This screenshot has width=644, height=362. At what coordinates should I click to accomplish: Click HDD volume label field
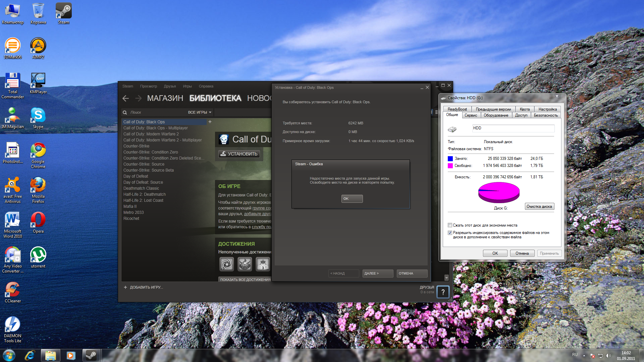click(x=513, y=128)
